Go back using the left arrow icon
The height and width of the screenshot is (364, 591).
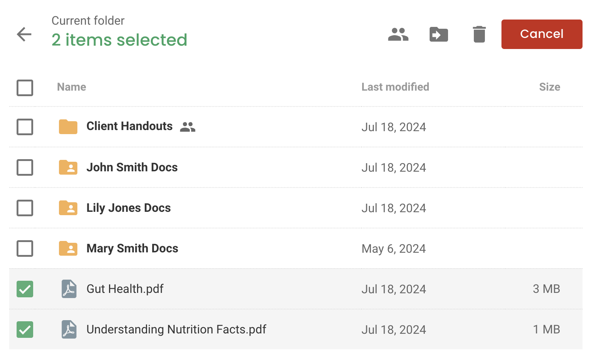coord(24,34)
